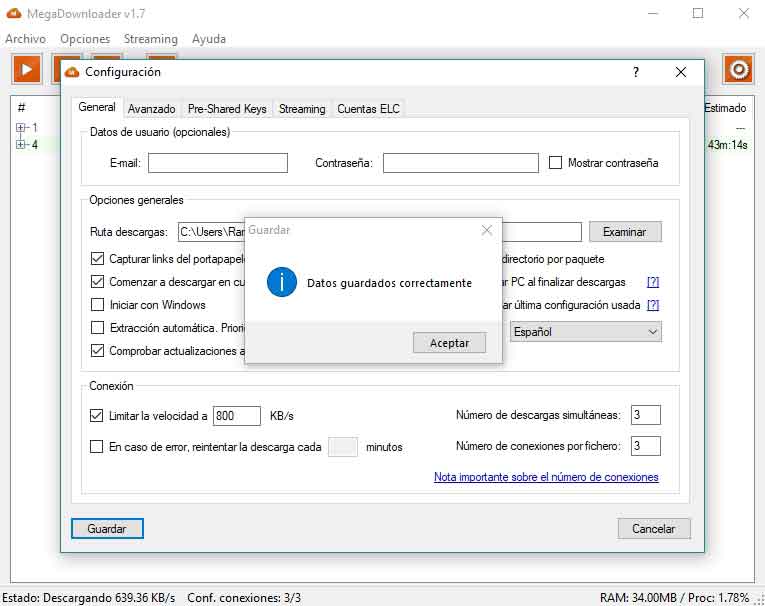
Task: Click the help question mark in Configuración title bar
Action: point(635,72)
